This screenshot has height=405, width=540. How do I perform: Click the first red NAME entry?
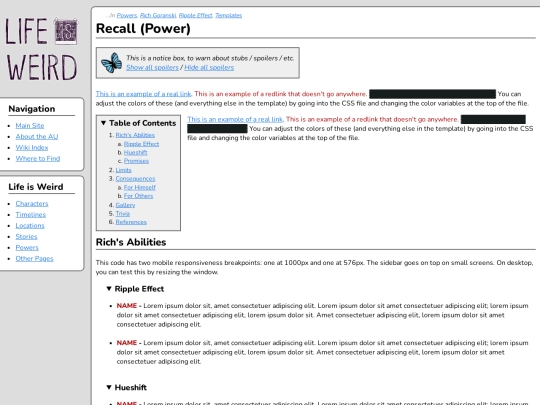pyautogui.click(x=127, y=306)
